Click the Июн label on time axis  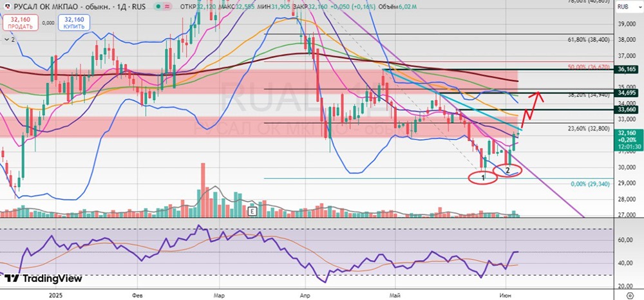(x=505, y=295)
